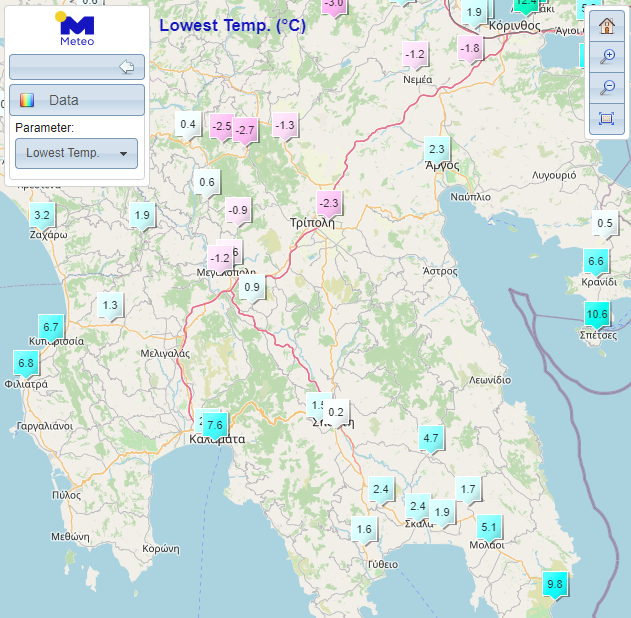Screen dimensions: 631x618
Task: Click the Μελιγαλάς map label
Action: [165, 354]
